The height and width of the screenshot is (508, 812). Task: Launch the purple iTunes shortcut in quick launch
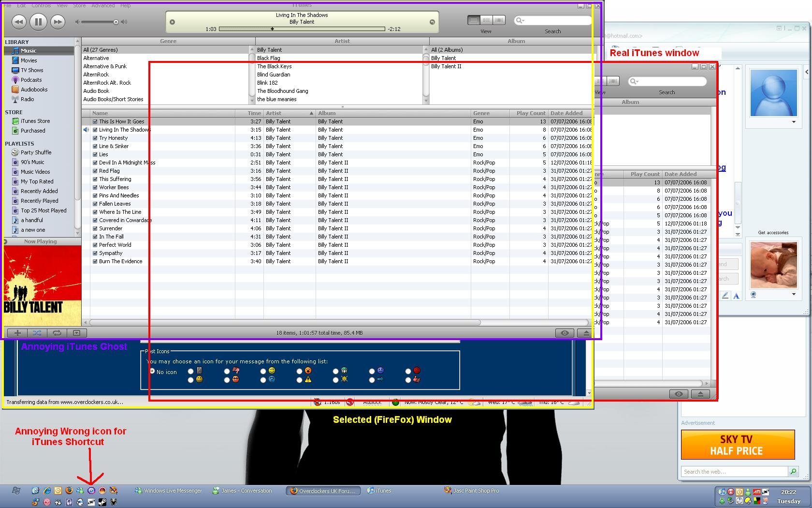(x=91, y=491)
